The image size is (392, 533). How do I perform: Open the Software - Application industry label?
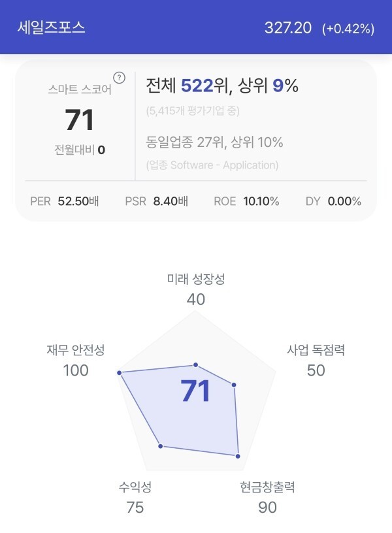pyautogui.click(x=212, y=165)
